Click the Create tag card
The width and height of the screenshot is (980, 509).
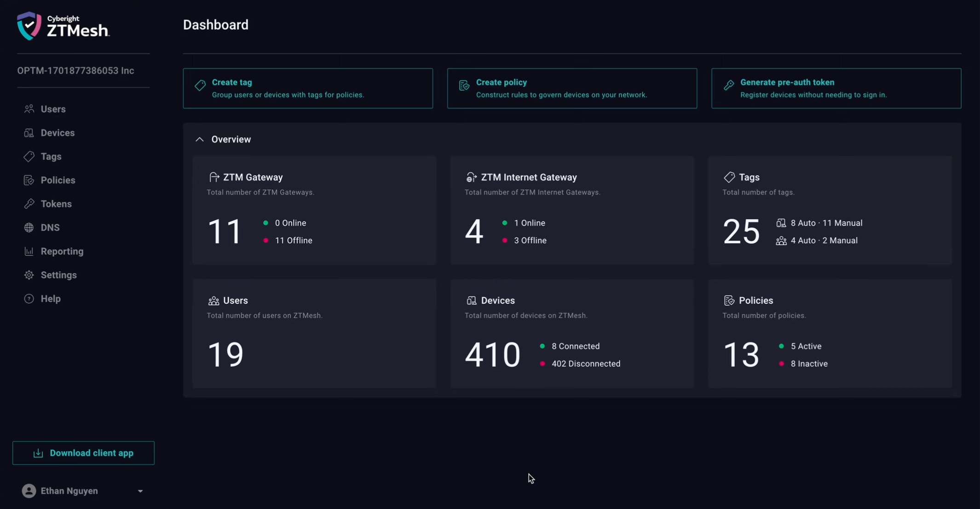coord(308,88)
